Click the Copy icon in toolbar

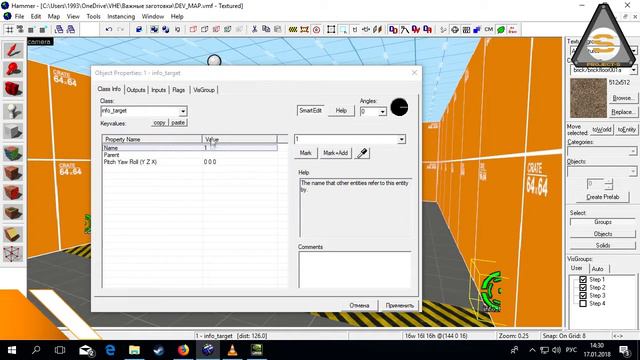coord(266,29)
